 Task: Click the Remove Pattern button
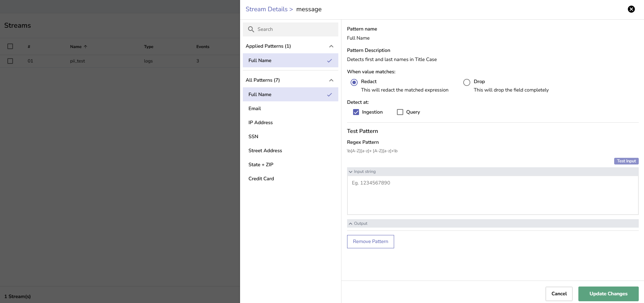(370, 242)
